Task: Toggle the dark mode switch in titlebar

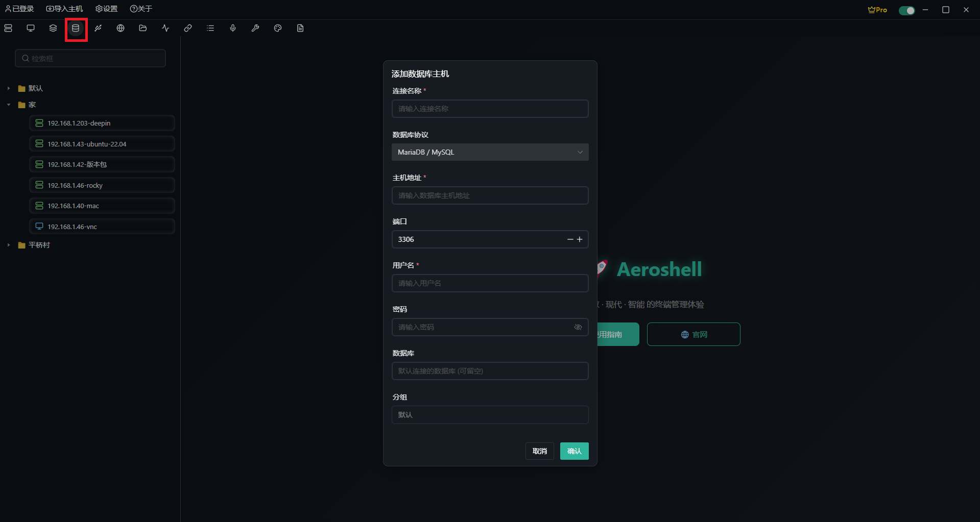Action: 906,10
